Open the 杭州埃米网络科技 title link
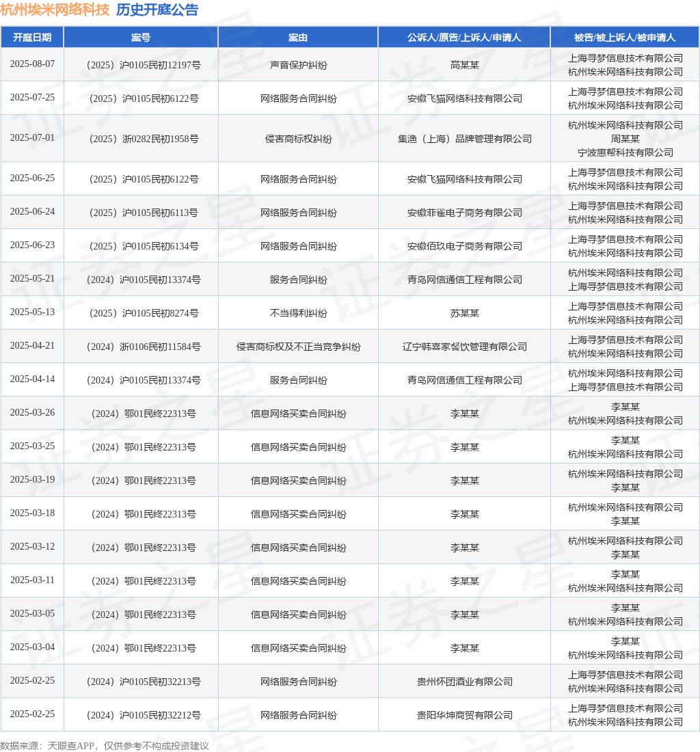This screenshot has width=700, height=752. coord(55,10)
